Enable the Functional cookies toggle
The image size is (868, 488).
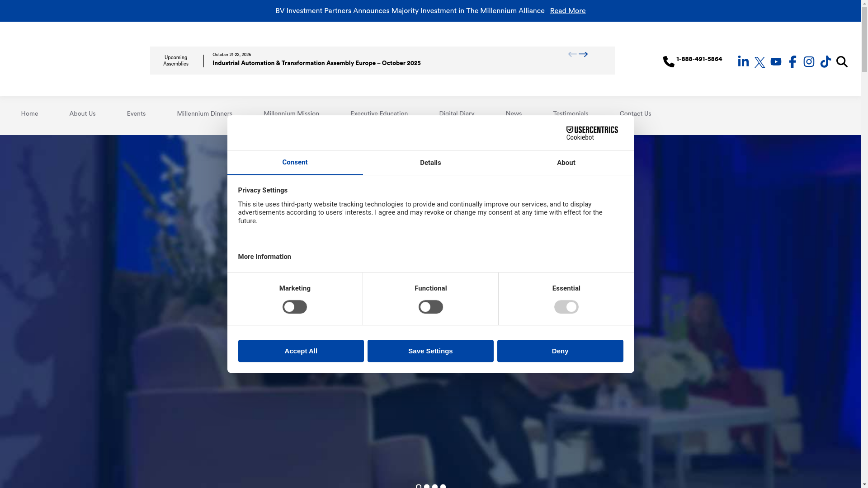pos(430,307)
